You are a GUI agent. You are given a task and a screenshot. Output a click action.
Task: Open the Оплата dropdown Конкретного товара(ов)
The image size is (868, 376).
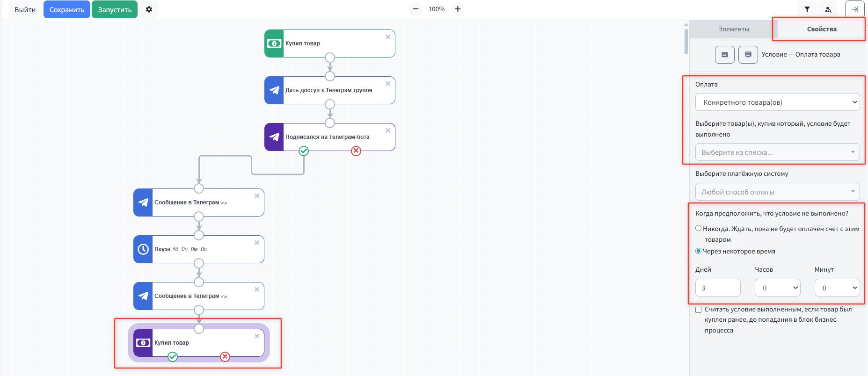coord(777,102)
